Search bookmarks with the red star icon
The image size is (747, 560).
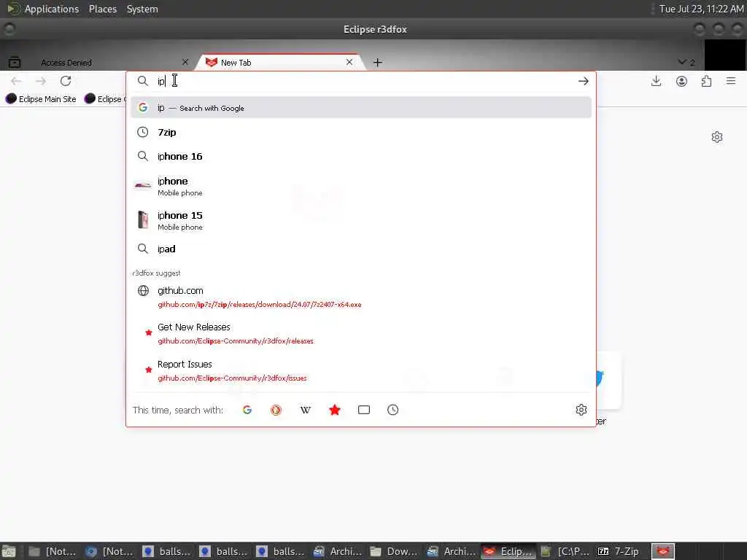(x=334, y=410)
